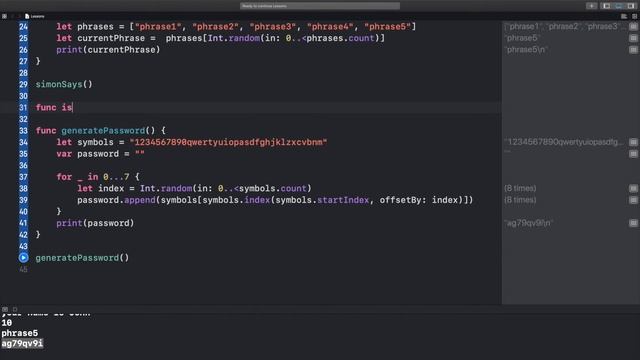Image resolution: width=640 pixels, height=360 pixels.
Task: Show Quick Look for the "ag79qv9i\n" result
Action: (x=633, y=223)
